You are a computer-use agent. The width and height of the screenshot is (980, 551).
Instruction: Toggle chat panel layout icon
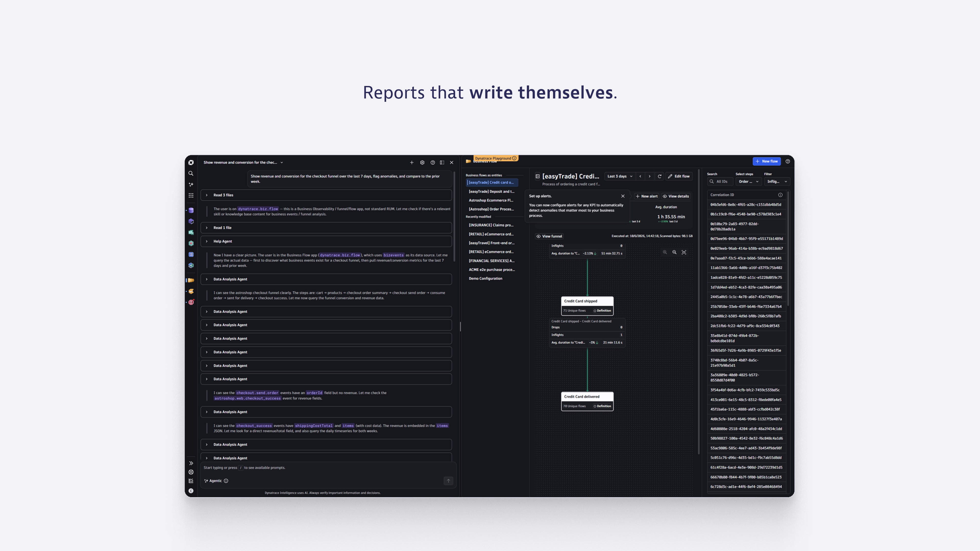coord(442,162)
